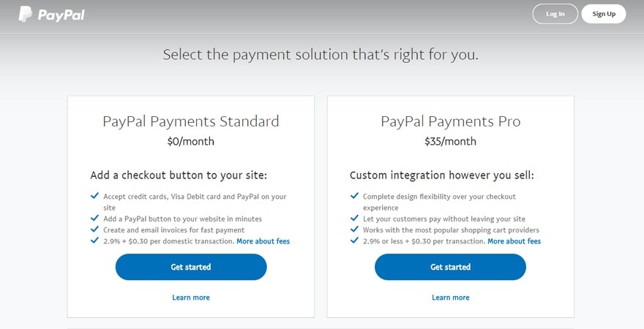644x329 pixels.
Task: Click checkmark next to "Works with the most popular"
Action: click(x=354, y=229)
